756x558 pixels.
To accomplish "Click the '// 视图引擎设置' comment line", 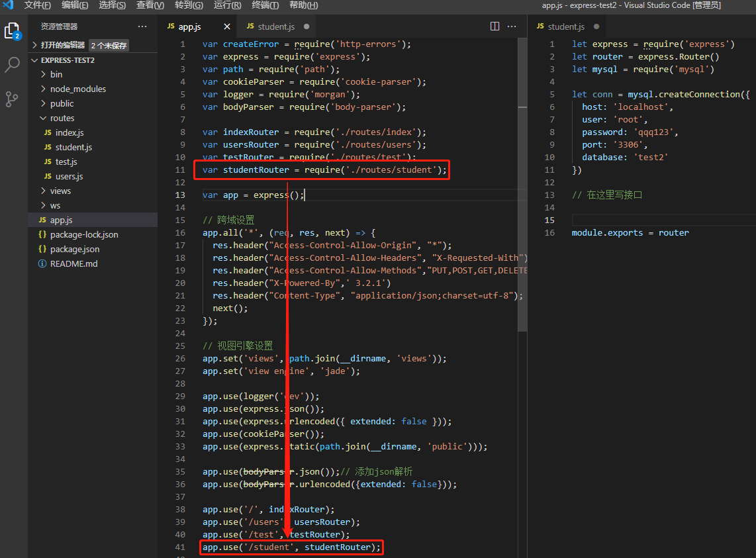I will [x=238, y=346].
